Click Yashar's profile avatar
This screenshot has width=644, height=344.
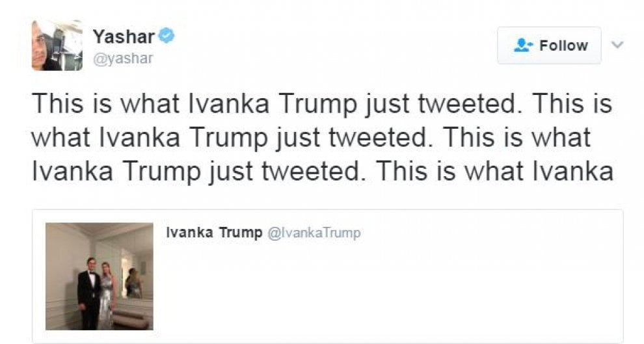[x=57, y=45]
